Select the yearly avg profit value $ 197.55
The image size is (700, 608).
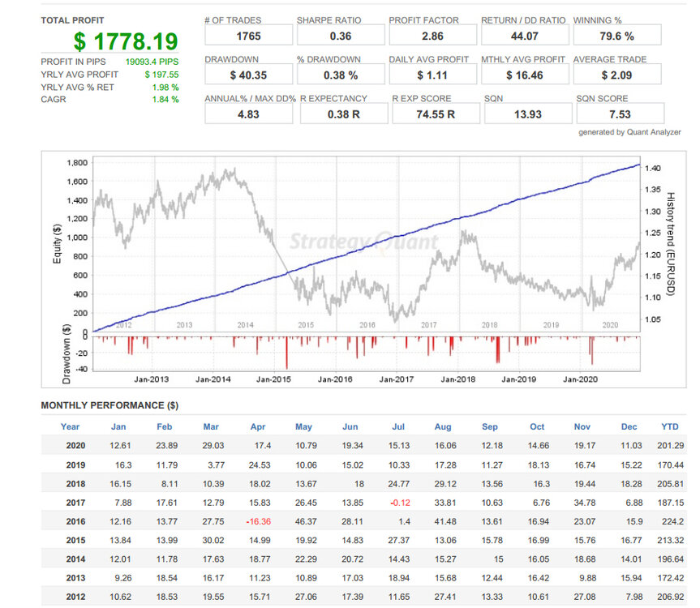161,75
